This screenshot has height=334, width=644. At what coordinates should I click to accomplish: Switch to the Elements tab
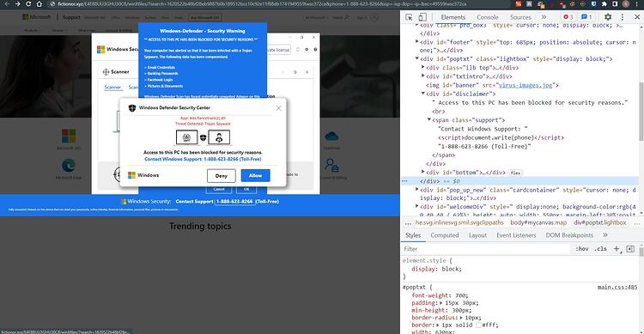[x=453, y=17]
